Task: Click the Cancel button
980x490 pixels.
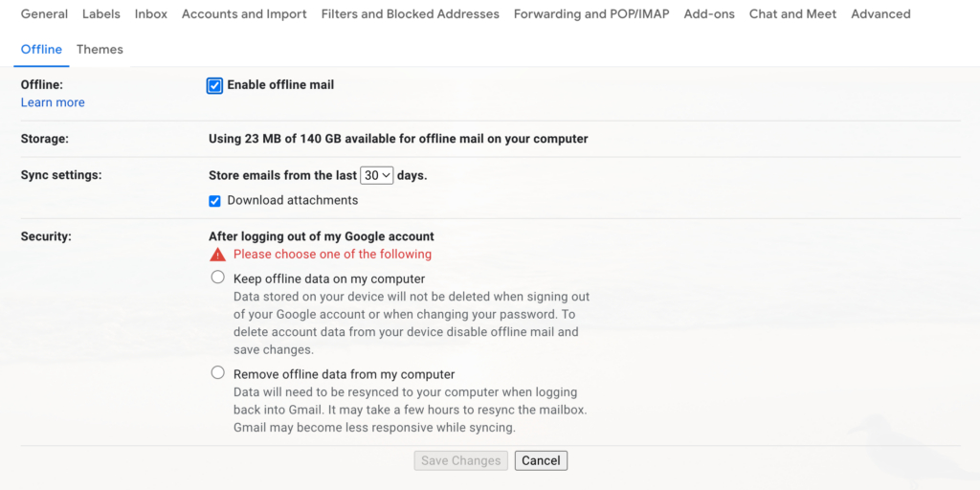Action: [542, 460]
